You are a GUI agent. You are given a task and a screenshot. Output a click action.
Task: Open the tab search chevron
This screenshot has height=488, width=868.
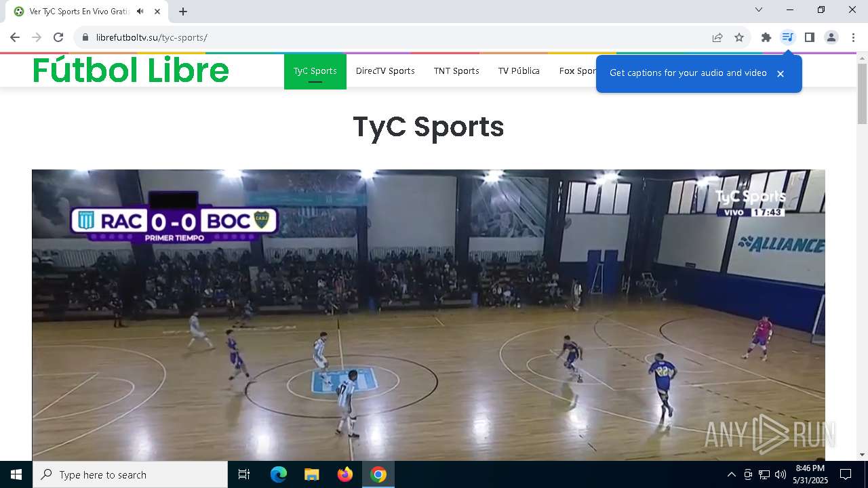759,9
